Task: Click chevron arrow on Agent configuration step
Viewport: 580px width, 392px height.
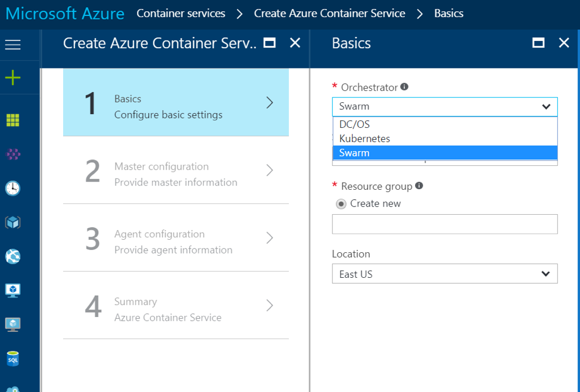Action: 270,237
